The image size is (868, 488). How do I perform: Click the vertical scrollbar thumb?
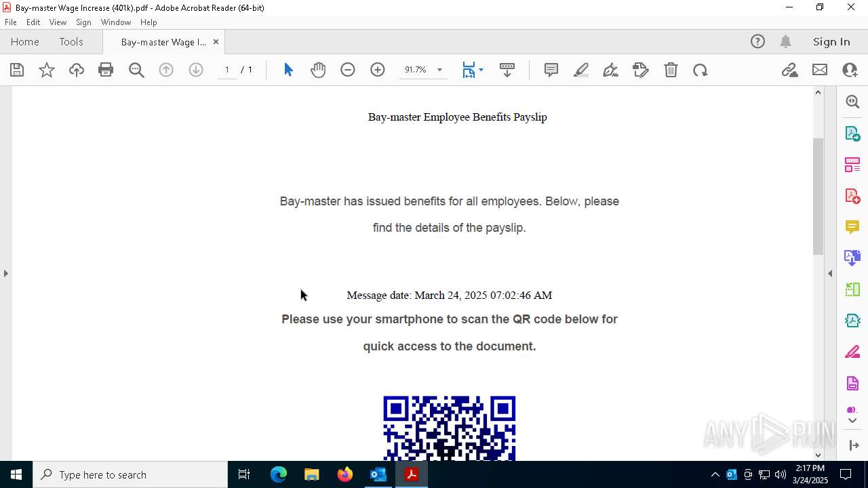click(818, 197)
